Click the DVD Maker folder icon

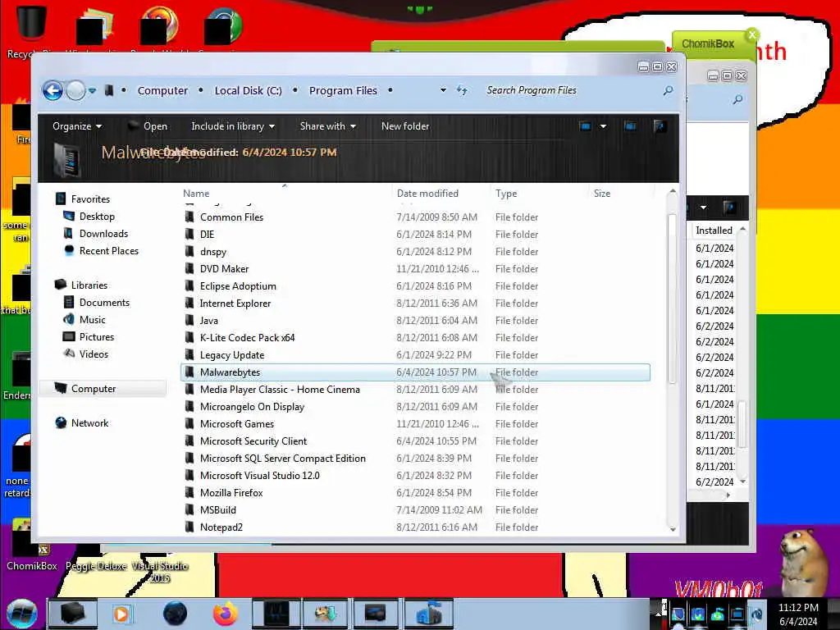189,269
